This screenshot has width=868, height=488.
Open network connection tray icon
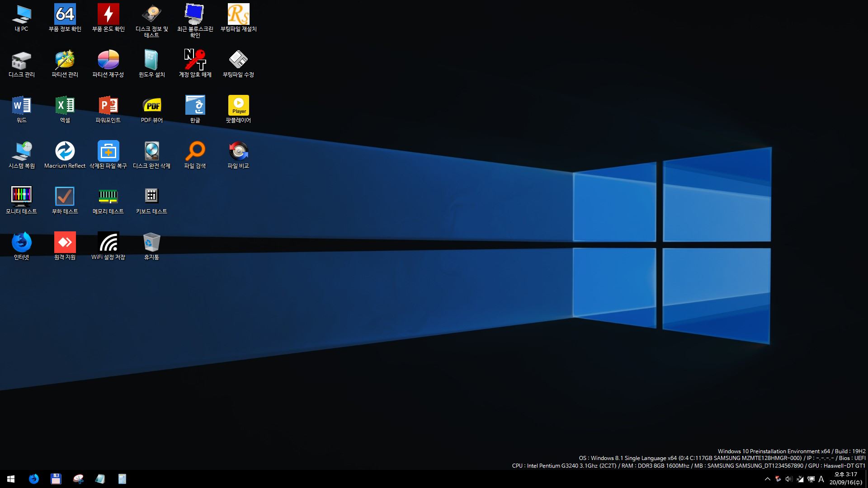point(811,479)
